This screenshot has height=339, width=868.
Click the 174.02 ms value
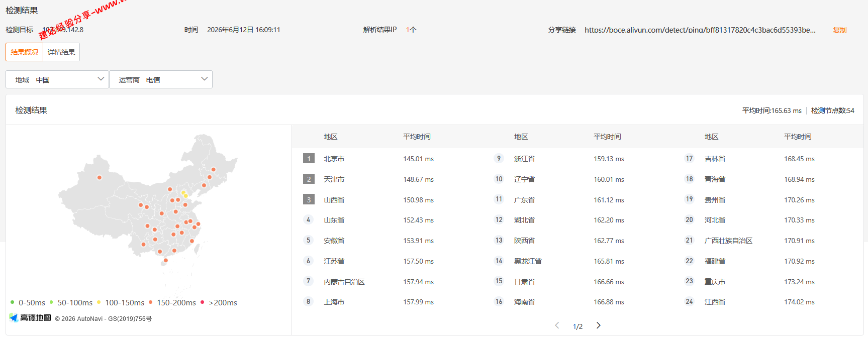[x=799, y=302]
